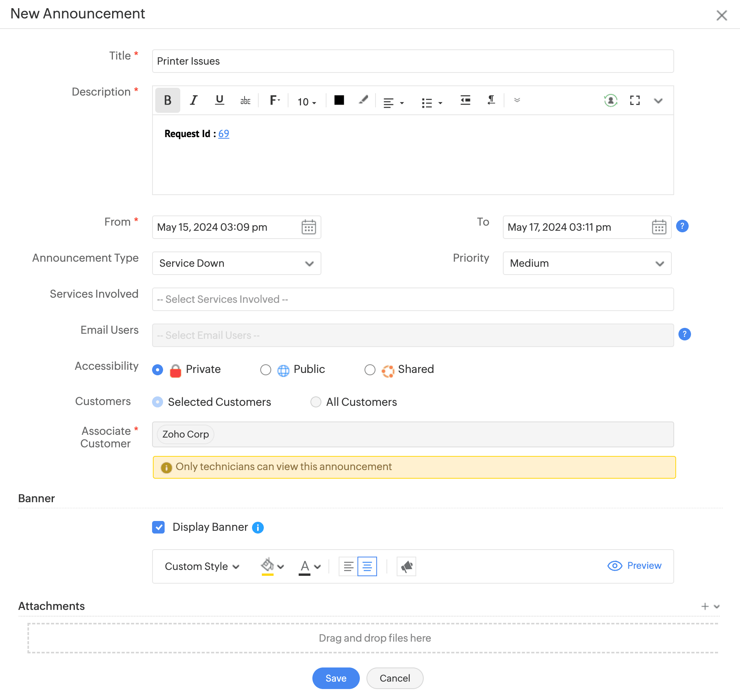
Task: Toggle bold formatting in description editor
Action: point(167,101)
